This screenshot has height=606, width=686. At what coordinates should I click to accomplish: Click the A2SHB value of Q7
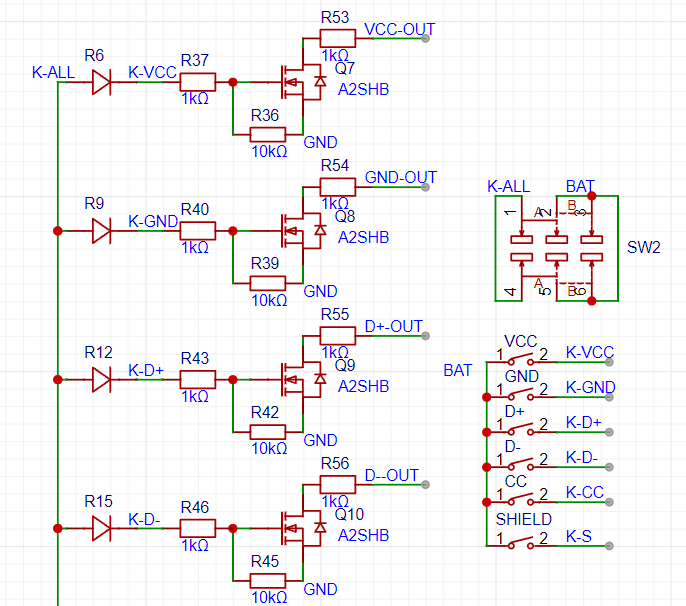pos(364,89)
